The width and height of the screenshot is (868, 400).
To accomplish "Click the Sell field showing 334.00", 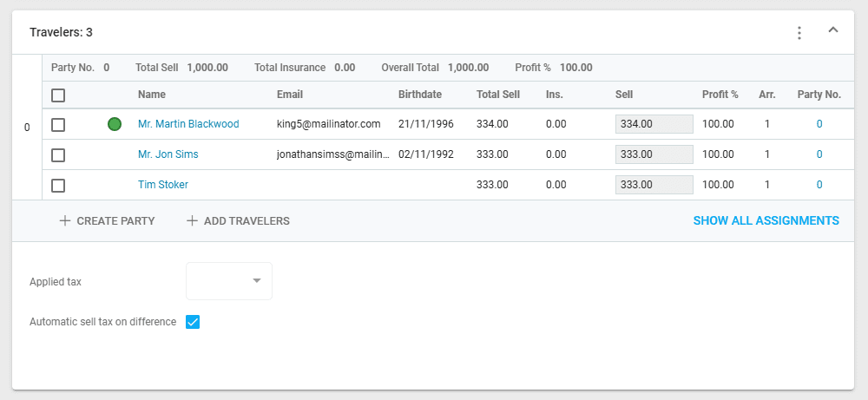I will tap(654, 124).
